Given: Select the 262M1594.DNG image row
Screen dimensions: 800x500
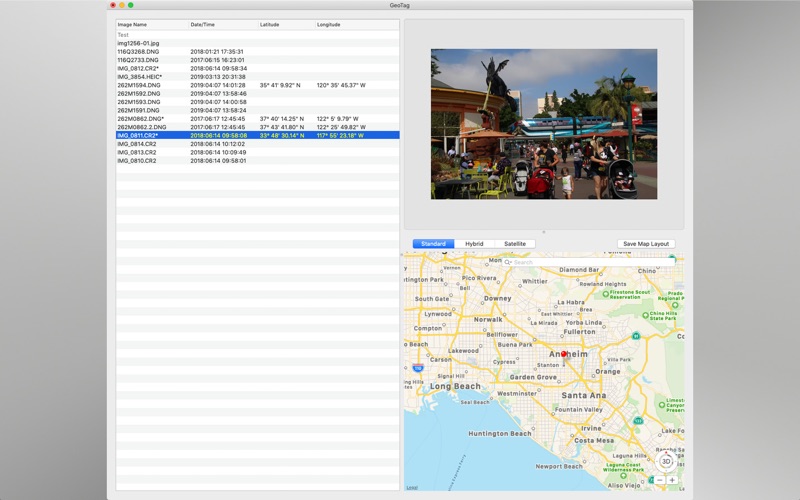Looking at the screenshot, I should pos(140,85).
